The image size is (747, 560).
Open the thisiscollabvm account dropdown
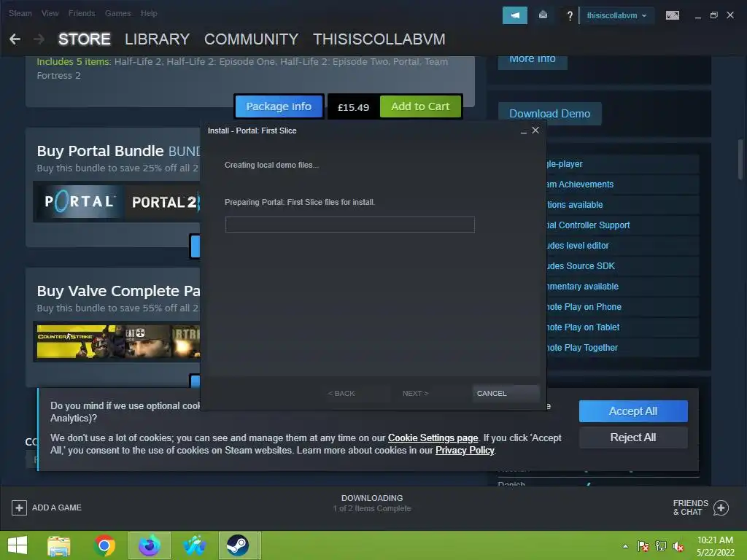[616, 15]
